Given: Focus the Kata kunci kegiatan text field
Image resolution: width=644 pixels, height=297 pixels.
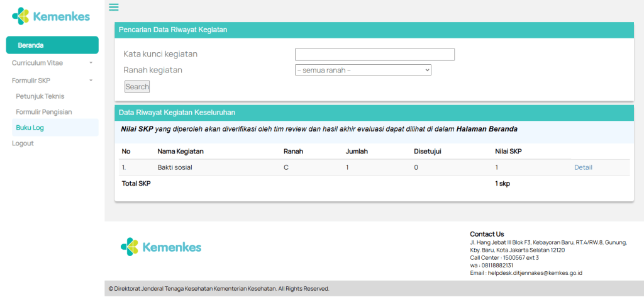Looking at the screenshot, I should point(374,55).
